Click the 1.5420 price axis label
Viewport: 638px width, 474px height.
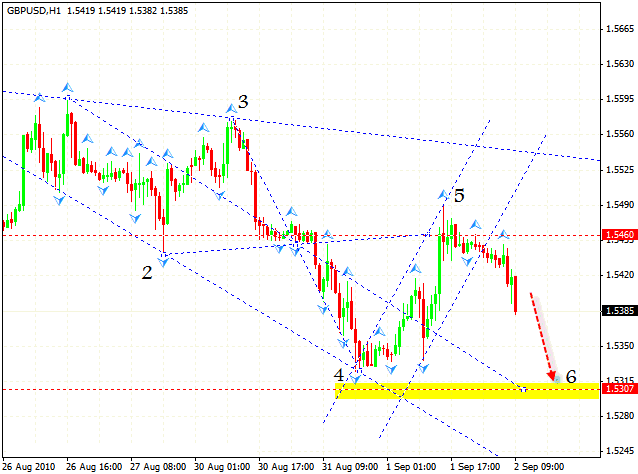point(620,275)
